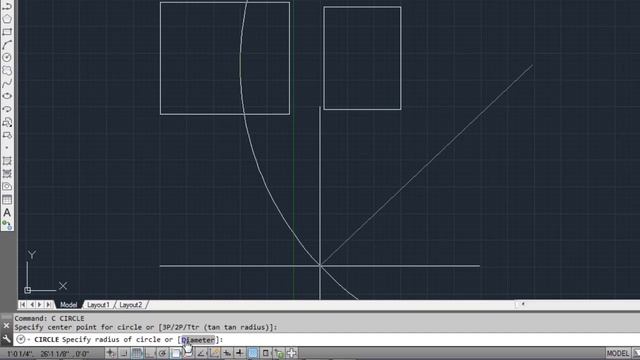Select the Polyline tool

[x=7, y=6]
